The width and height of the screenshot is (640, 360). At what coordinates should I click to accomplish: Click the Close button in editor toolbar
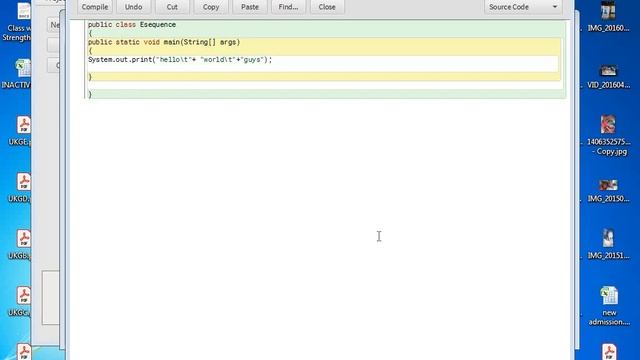(x=327, y=7)
